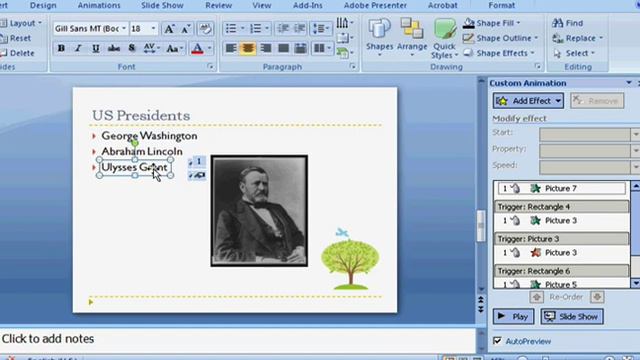This screenshot has height=360, width=640.
Task: Click the Reset slide button
Action: pos(16,38)
